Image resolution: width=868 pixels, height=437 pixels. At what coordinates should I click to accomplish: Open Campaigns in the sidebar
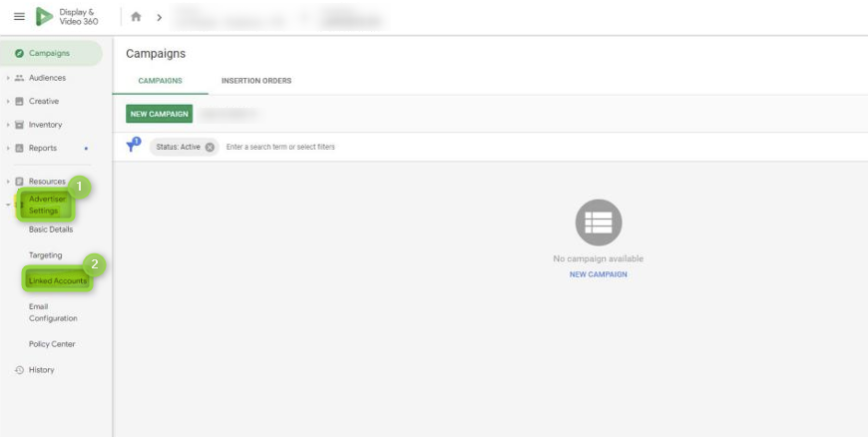(50, 54)
